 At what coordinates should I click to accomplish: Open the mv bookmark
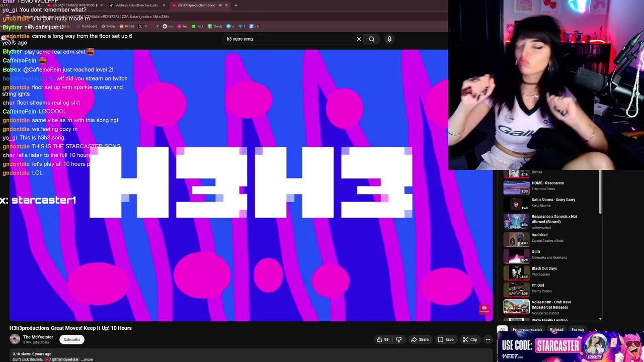(x=168, y=26)
